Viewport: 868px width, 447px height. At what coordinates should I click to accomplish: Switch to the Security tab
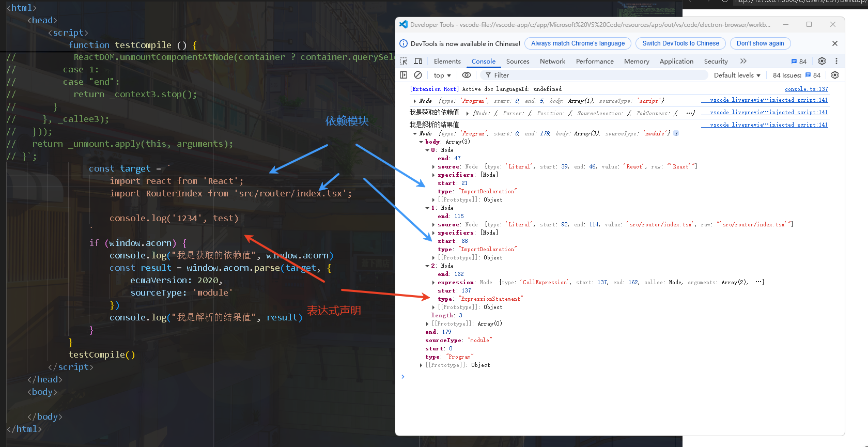pyautogui.click(x=716, y=61)
